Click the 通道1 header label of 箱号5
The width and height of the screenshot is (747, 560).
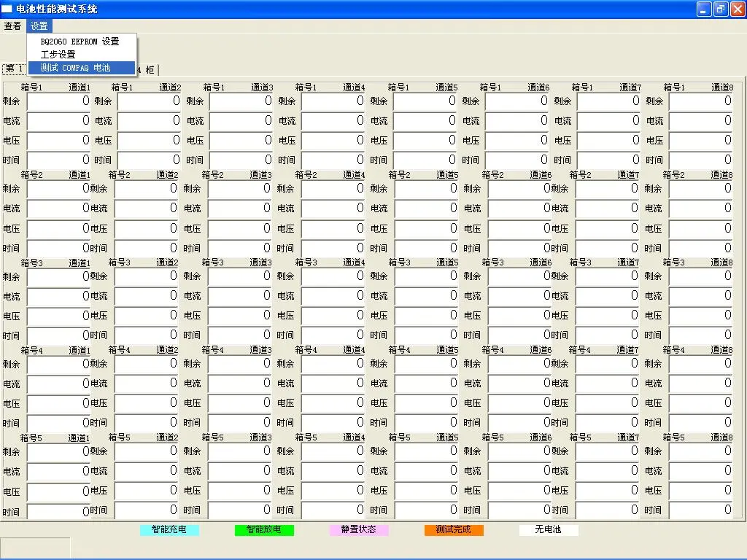click(79, 437)
